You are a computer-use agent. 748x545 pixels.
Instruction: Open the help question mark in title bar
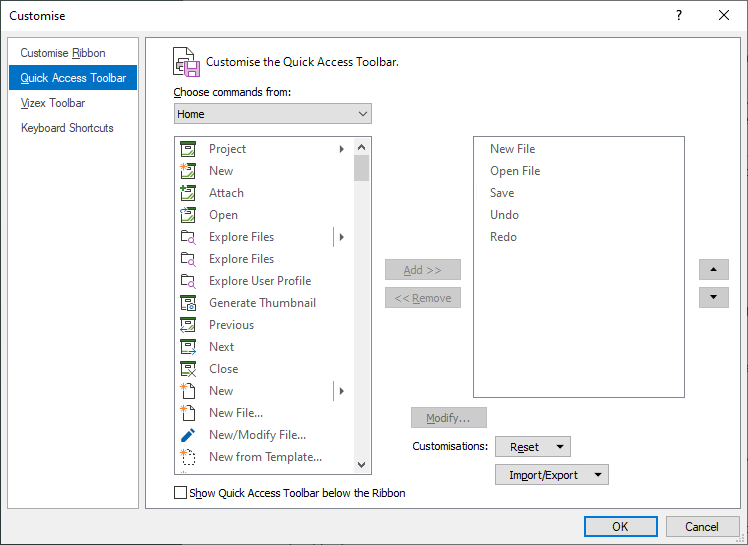click(679, 15)
